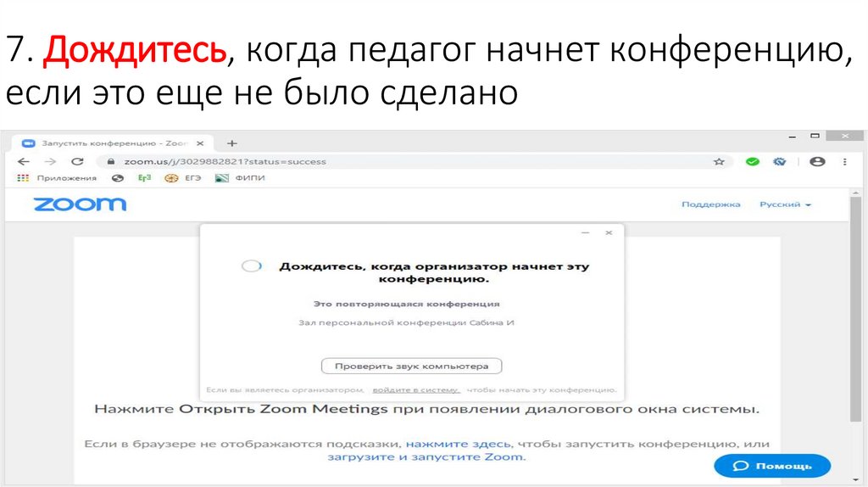868x487 pixels.
Task: View site info via the padlock icon
Action: pos(111,162)
